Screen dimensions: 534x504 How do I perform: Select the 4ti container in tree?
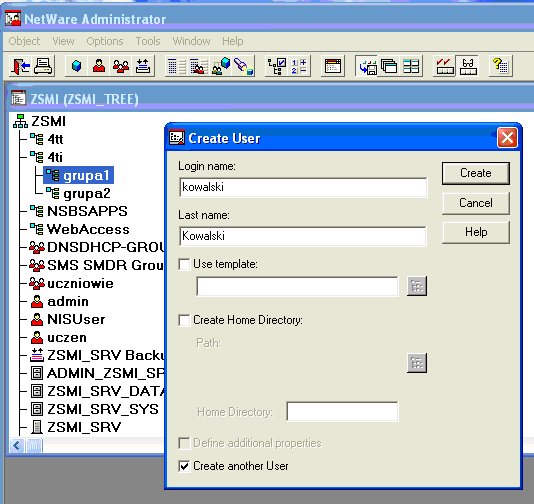tap(46, 157)
